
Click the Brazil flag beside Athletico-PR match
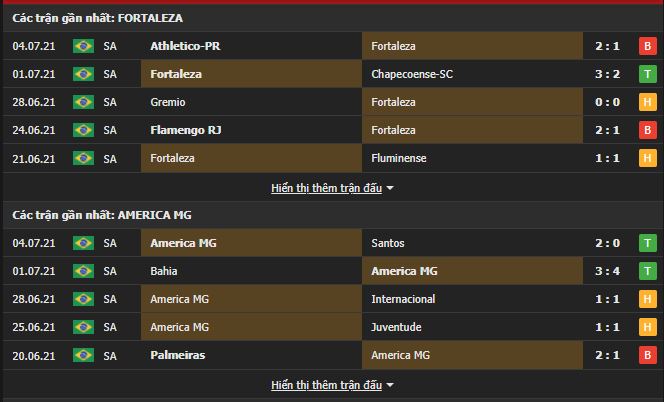(83, 46)
